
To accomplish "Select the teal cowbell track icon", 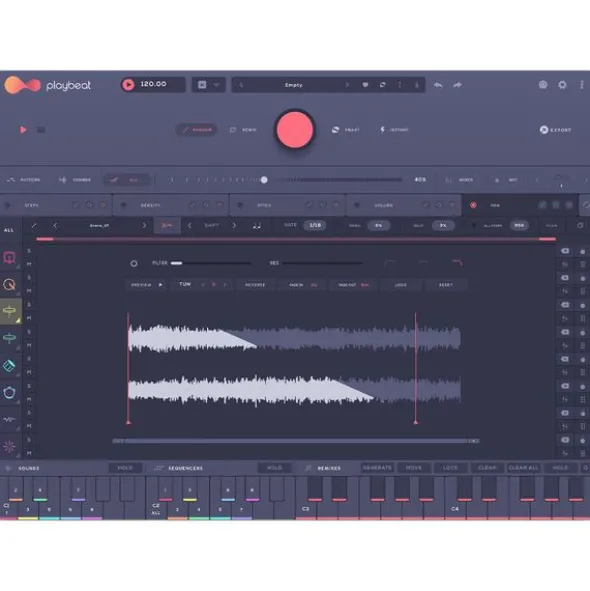I will point(9,365).
